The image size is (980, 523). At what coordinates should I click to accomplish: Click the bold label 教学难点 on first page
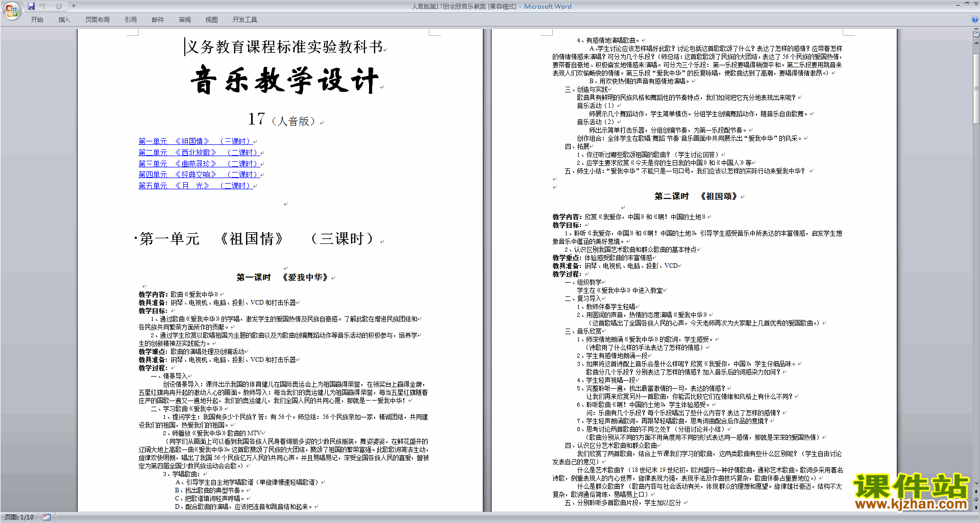[153, 352]
